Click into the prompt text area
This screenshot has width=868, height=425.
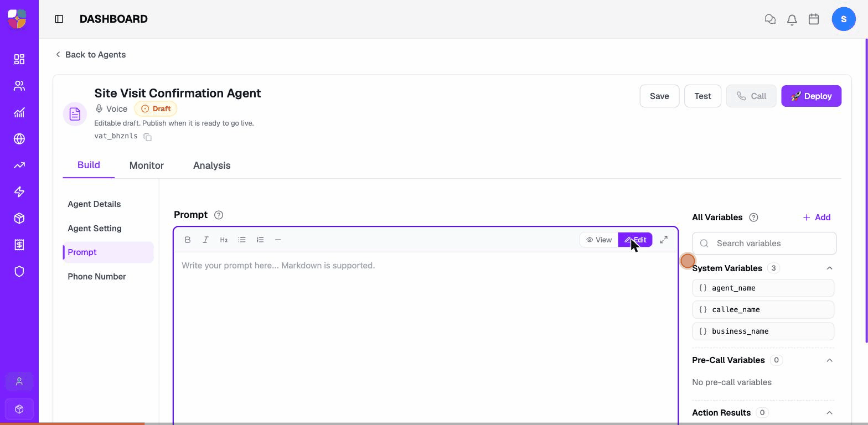[x=426, y=338]
